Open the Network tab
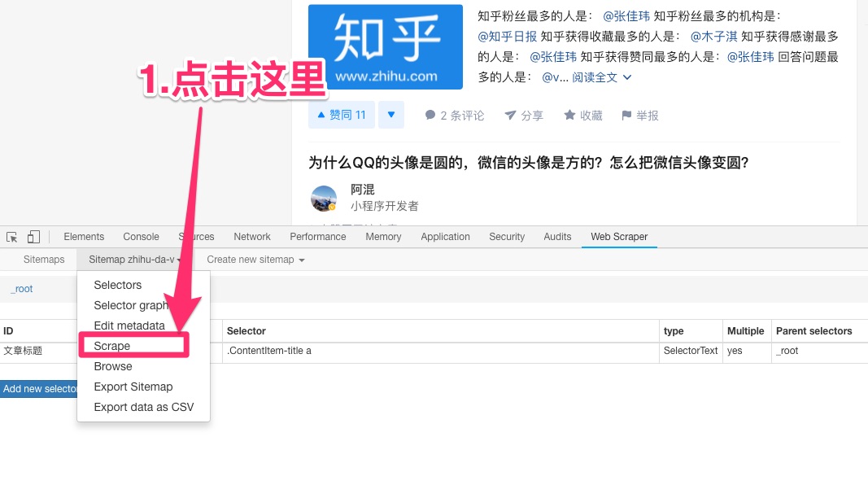 tap(252, 237)
